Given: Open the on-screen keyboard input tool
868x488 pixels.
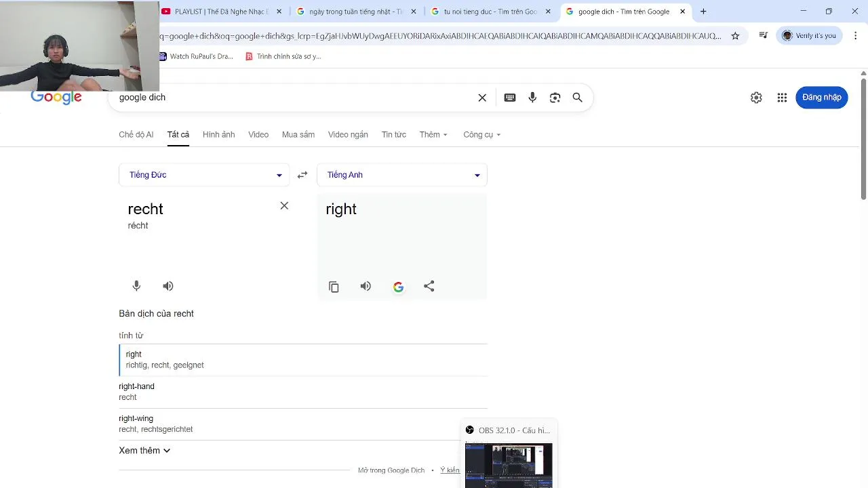Looking at the screenshot, I should (510, 98).
